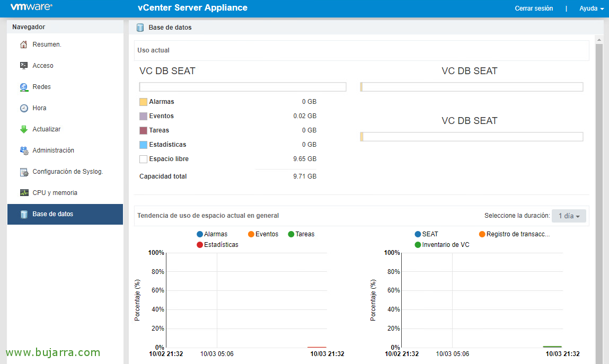Click the Espacio libre white swatch

point(143,159)
